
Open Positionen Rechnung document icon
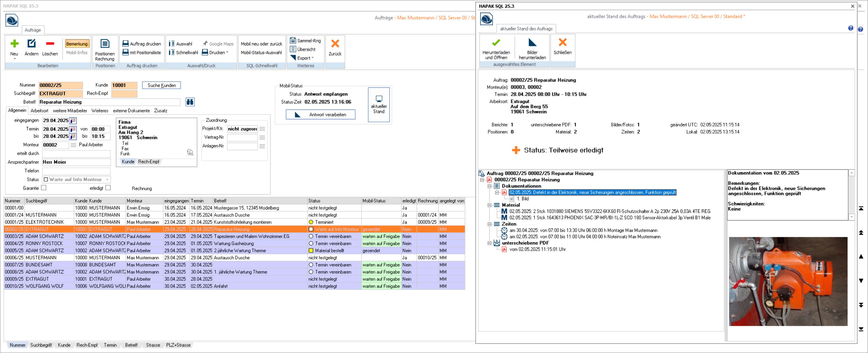105,44
